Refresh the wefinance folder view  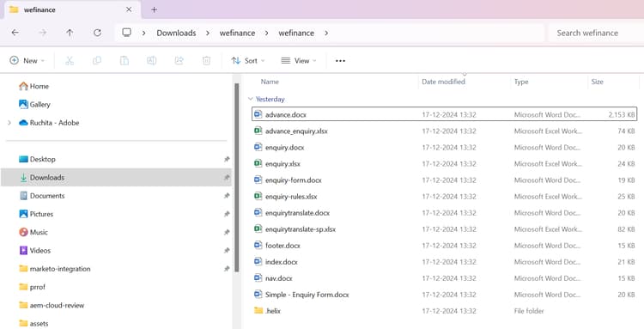point(97,33)
